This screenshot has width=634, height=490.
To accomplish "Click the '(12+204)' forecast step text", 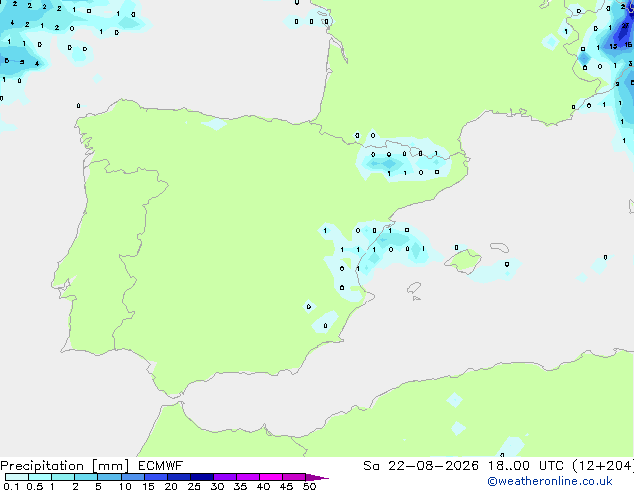I will point(603,466).
